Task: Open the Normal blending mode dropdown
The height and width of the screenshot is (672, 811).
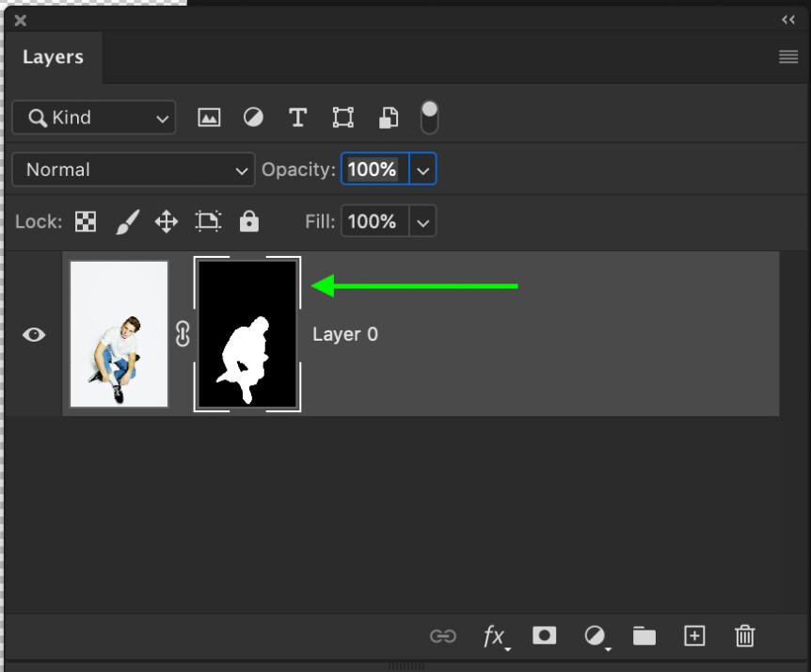Action: click(x=134, y=169)
